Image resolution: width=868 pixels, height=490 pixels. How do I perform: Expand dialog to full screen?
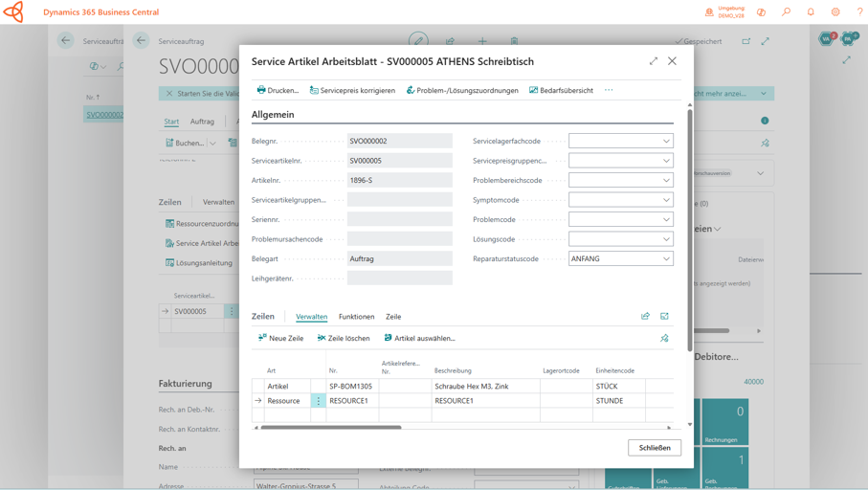click(654, 61)
